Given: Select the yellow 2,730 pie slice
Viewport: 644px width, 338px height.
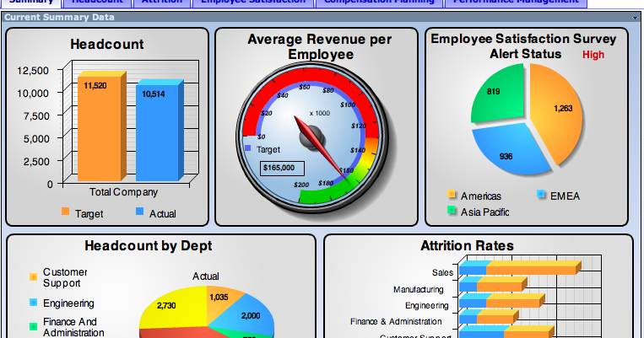Looking at the screenshot, I should (175, 308).
